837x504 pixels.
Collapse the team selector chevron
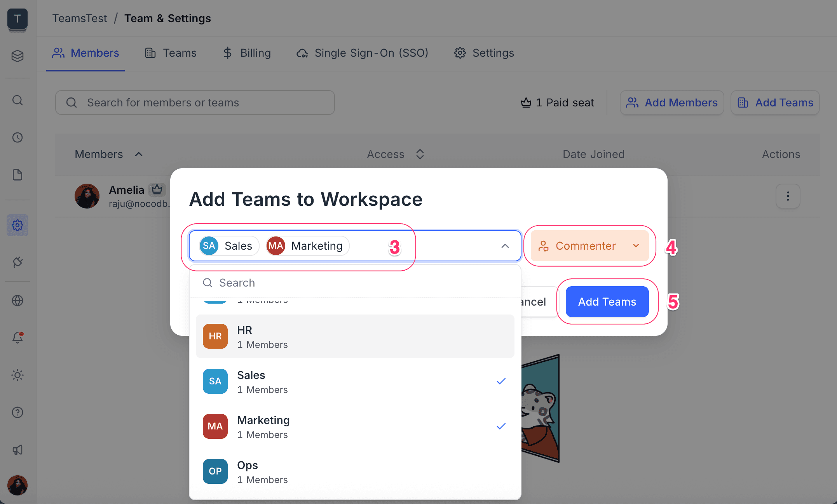(x=505, y=246)
